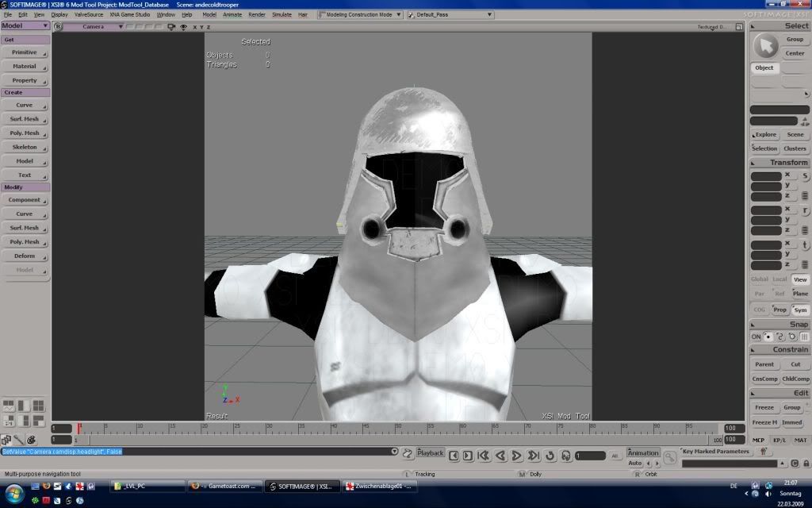Viewport: 812px width, 508px height.
Task: Click the snap to grid icon
Action: [x=804, y=337]
